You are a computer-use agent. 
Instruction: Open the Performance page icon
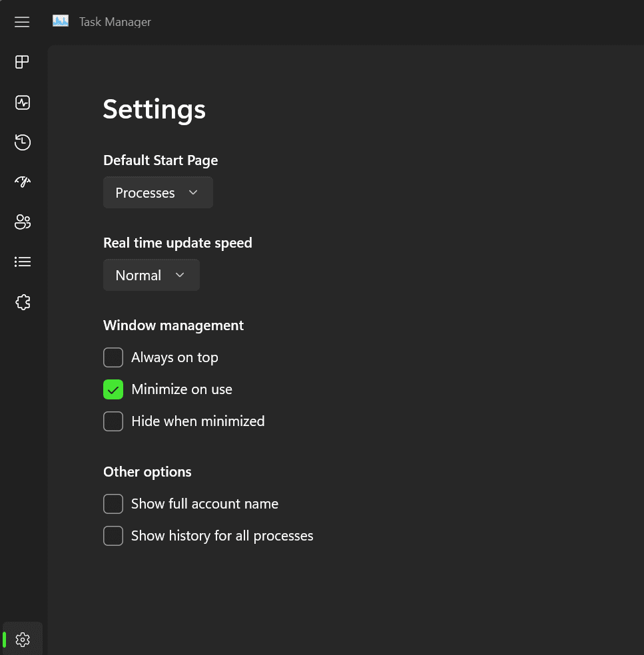click(22, 103)
